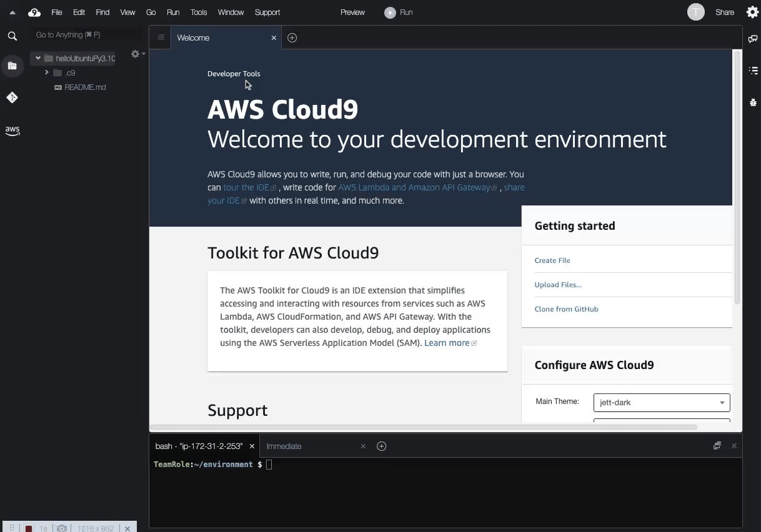This screenshot has height=532, width=761.
Task: Click the camera screenshot icon in the recorder bar
Action: (x=62, y=528)
